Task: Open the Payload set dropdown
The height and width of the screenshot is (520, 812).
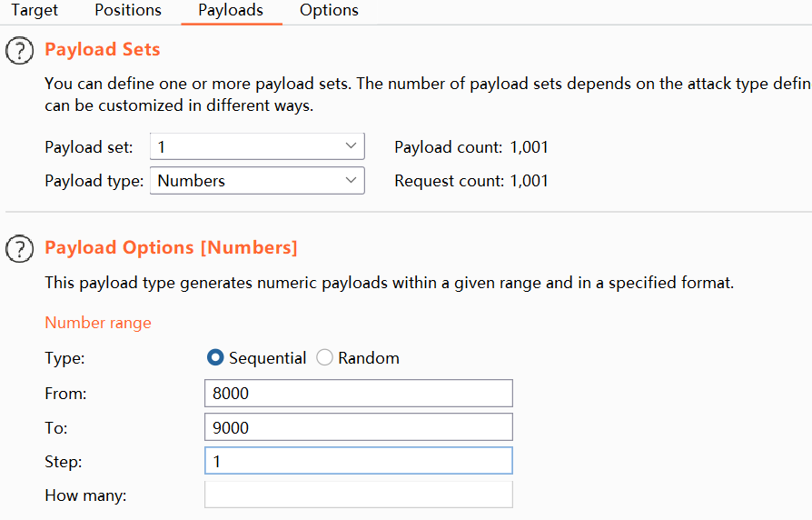Action: [x=257, y=146]
